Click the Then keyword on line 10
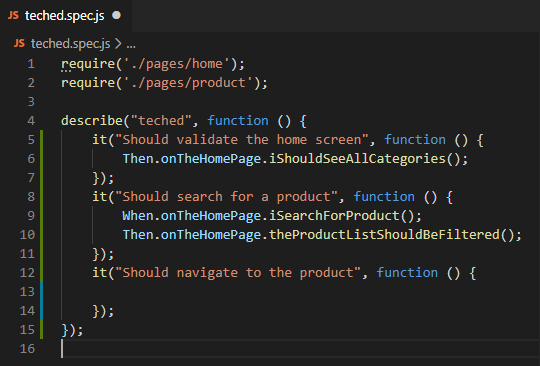The width and height of the screenshot is (540, 366). pos(138,235)
